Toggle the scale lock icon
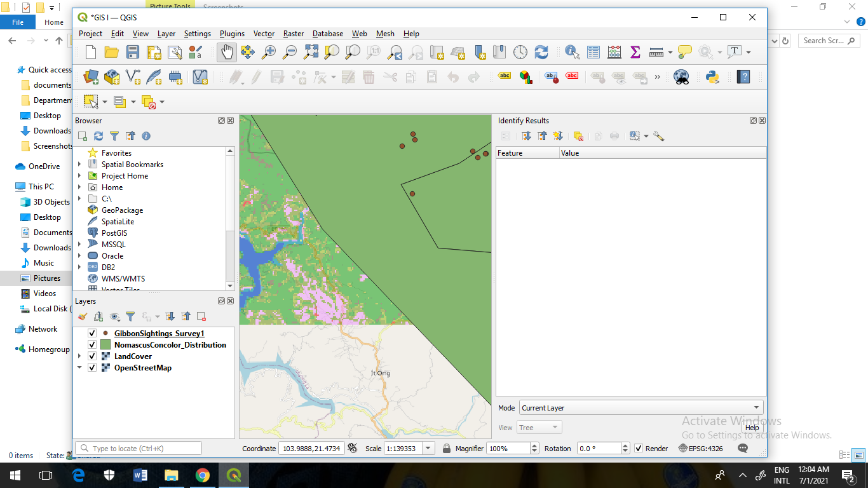This screenshot has width=868, height=488. [447, 448]
